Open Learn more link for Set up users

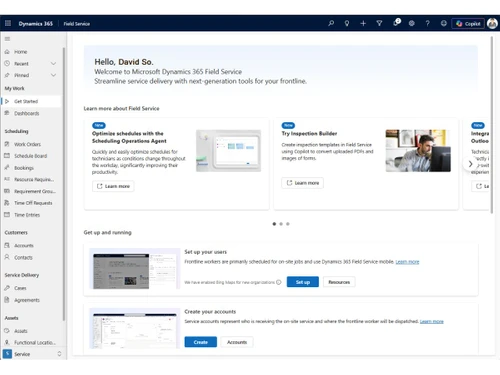point(407,262)
